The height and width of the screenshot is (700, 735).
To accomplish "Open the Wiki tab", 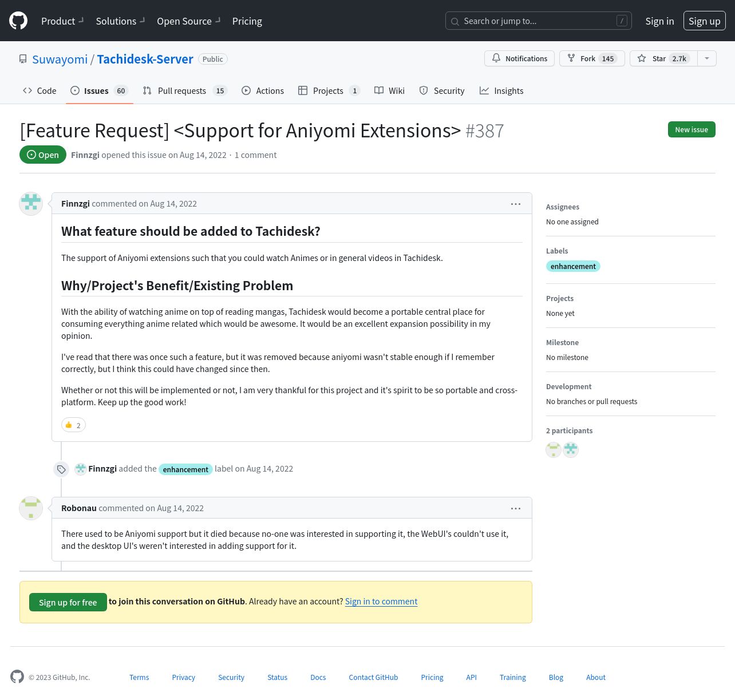I will (x=389, y=91).
